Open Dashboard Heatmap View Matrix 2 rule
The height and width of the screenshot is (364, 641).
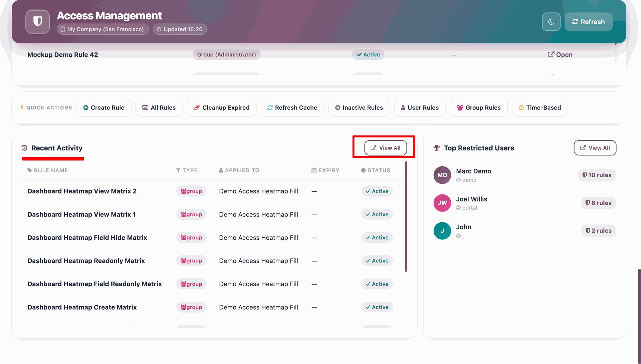82,191
